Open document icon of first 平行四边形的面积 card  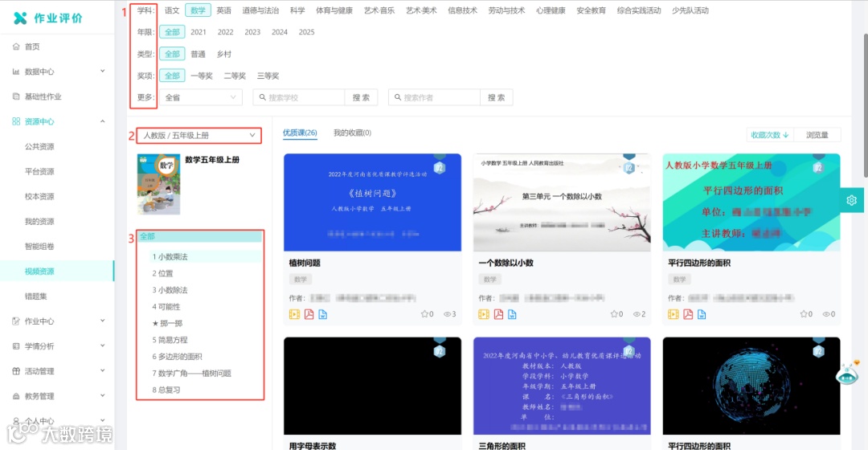point(702,314)
